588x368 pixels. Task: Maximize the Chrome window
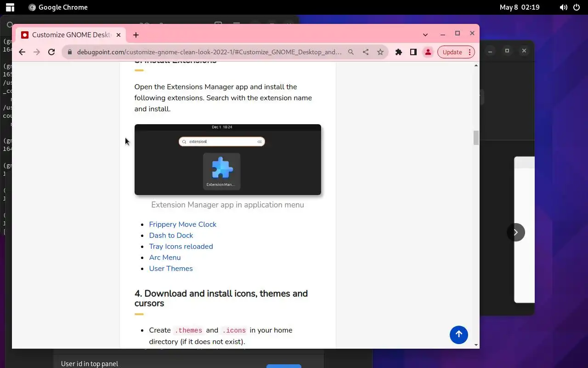pyautogui.click(x=458, y=33)
